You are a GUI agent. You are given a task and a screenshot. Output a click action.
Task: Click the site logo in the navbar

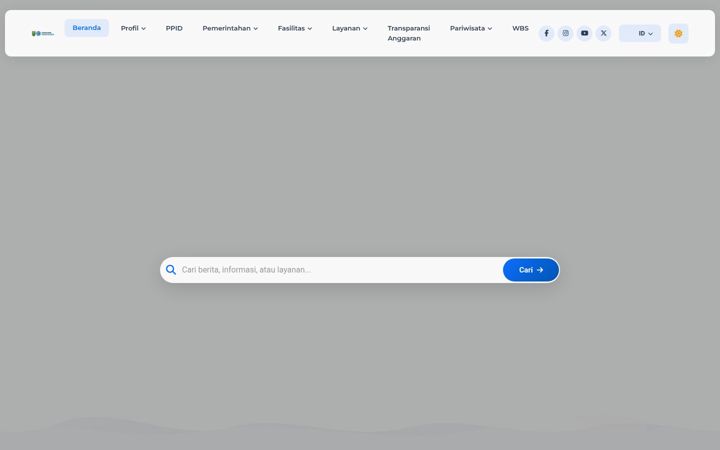click(43, 34)
